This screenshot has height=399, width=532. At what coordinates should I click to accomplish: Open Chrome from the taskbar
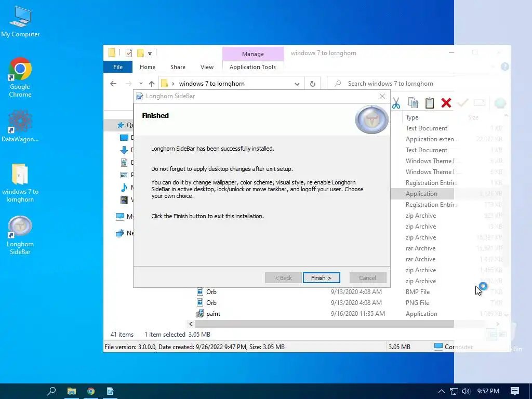(90, 391)
